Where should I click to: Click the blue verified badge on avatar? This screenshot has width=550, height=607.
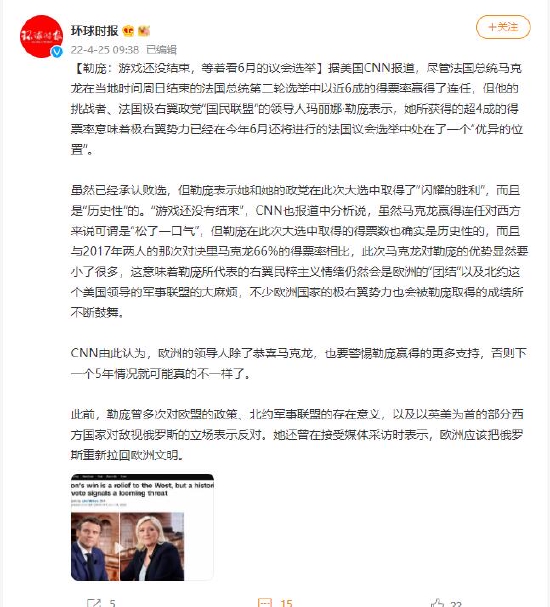tap(57, 52)
